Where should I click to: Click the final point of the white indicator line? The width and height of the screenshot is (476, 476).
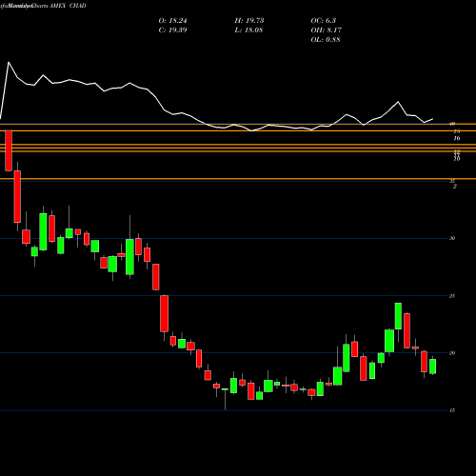point(433,119)
